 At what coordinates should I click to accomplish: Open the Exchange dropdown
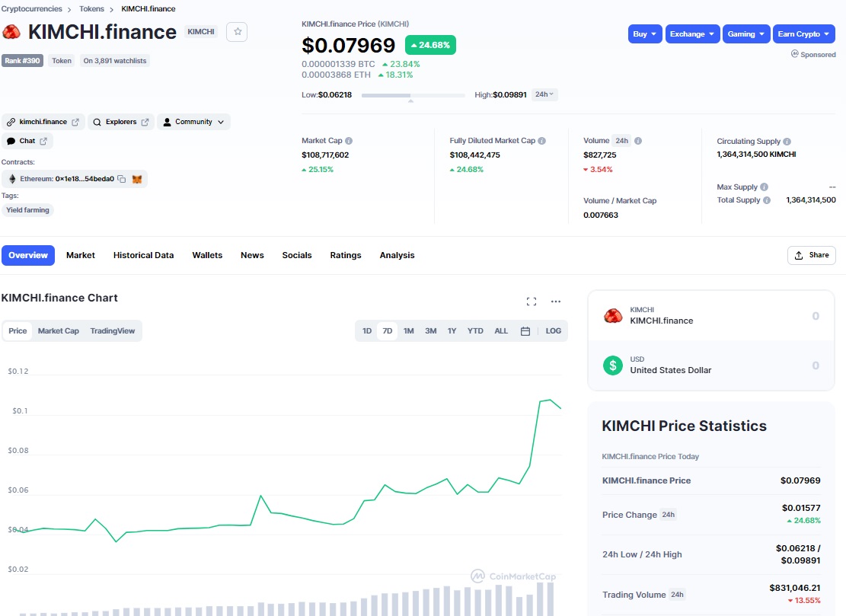pos(692,34)
